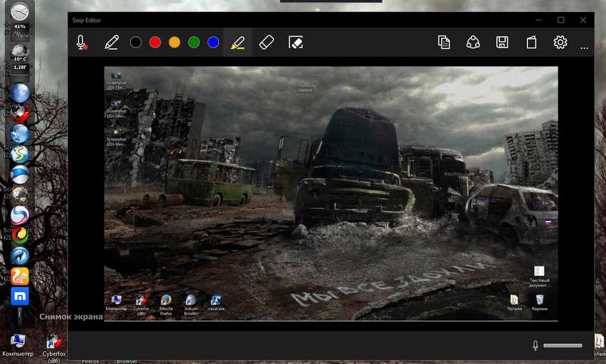This screenshot has height=364, width=606.
Task: Launch the dark globe with gold ring
Action: 20,194
